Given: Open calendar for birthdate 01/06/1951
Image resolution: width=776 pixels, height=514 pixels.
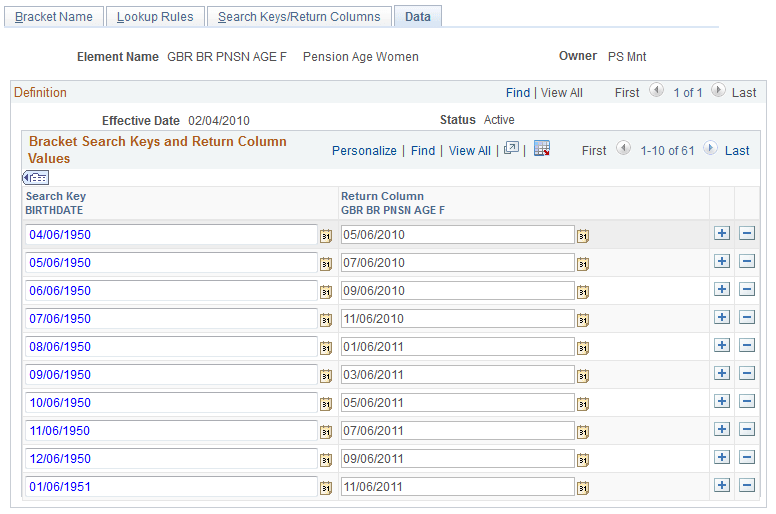Looking at the screenshot, I should pos(325,488).
